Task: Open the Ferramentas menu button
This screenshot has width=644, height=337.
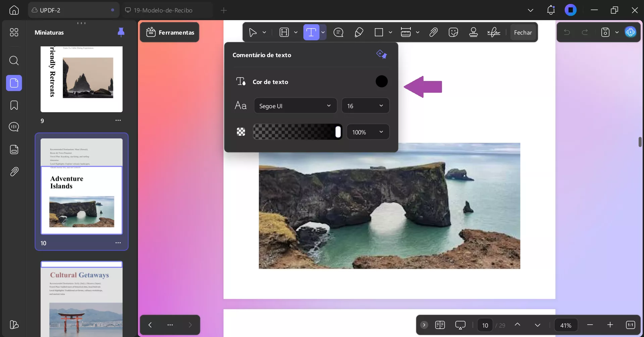Action: pos(170,32)
